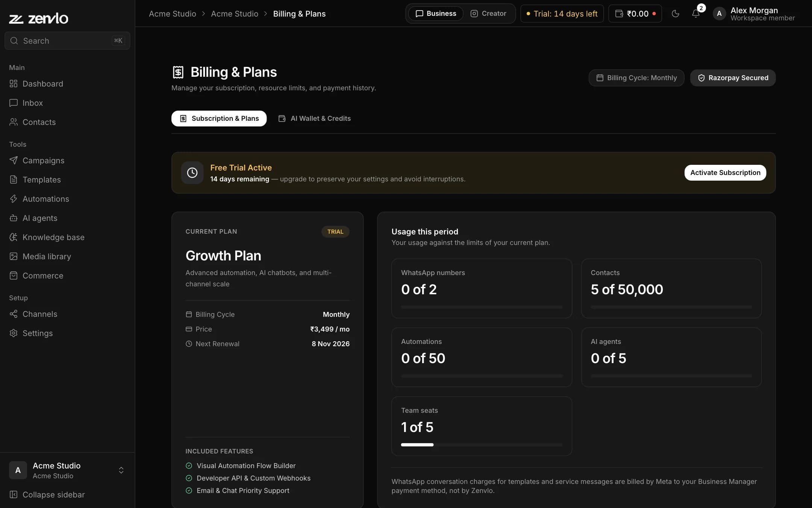Click the Billing & Plans breadcrumb
Viewport: 812px width, 508px height.
point(299,14)
